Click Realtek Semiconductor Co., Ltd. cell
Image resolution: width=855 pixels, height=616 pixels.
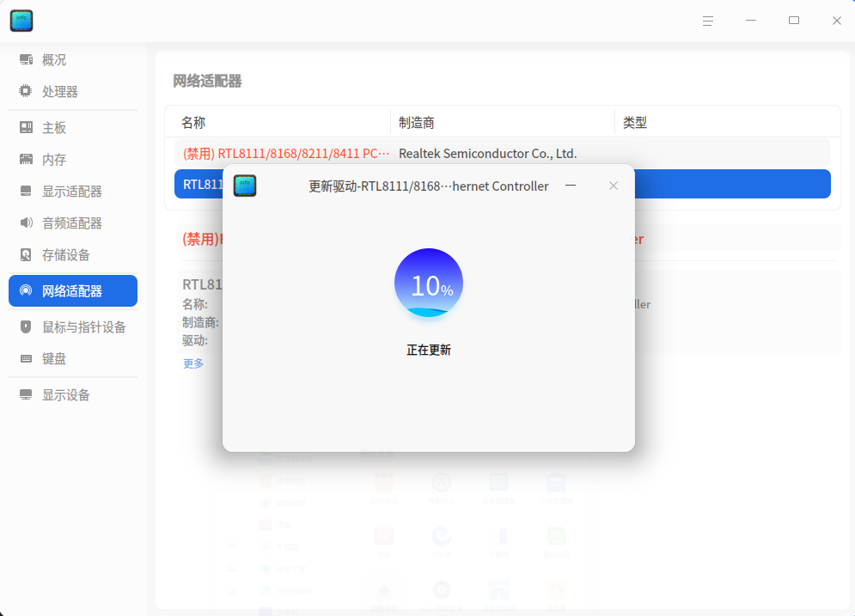(x=487, y=154)
